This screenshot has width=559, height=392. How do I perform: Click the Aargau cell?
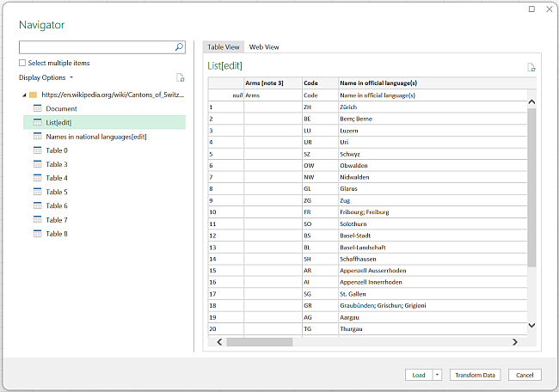433,317
